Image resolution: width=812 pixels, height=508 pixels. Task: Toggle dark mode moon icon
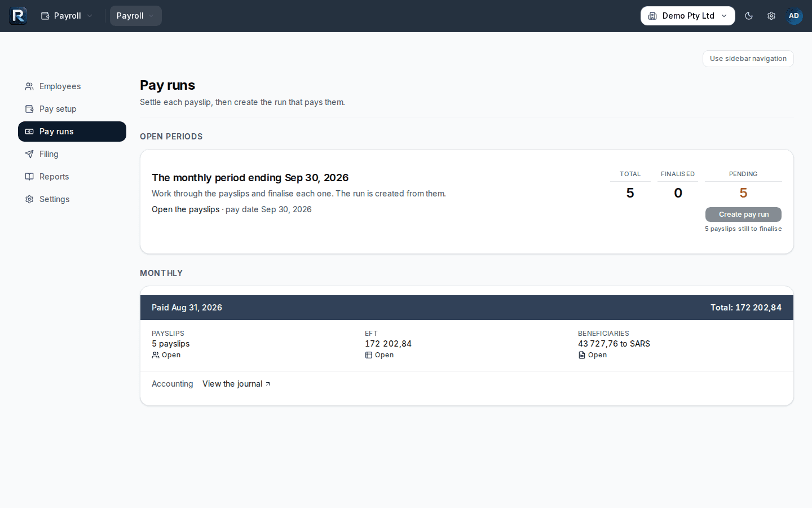749,16
